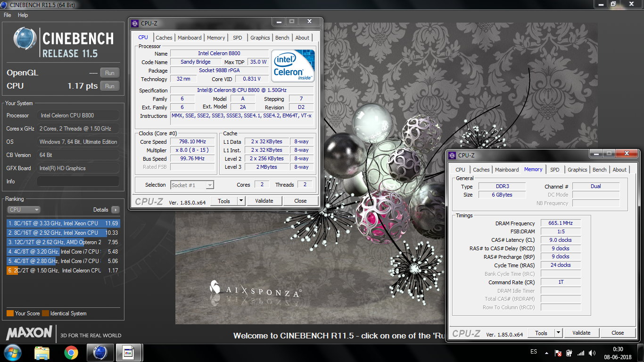Open Tools dropdown arrow in Memory CPU-Z window
Screen dimensions: 644x362
click(558, 333)
